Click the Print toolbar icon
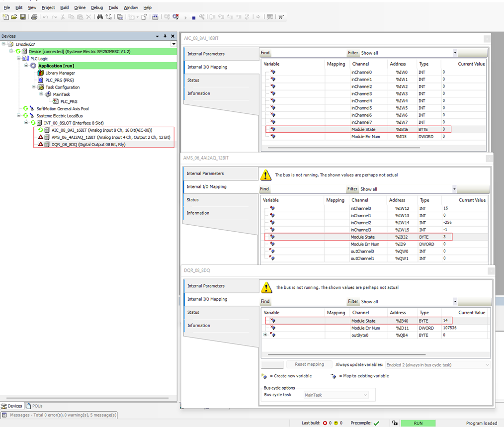This screenshot has height=427, width=504. [34, 17]
